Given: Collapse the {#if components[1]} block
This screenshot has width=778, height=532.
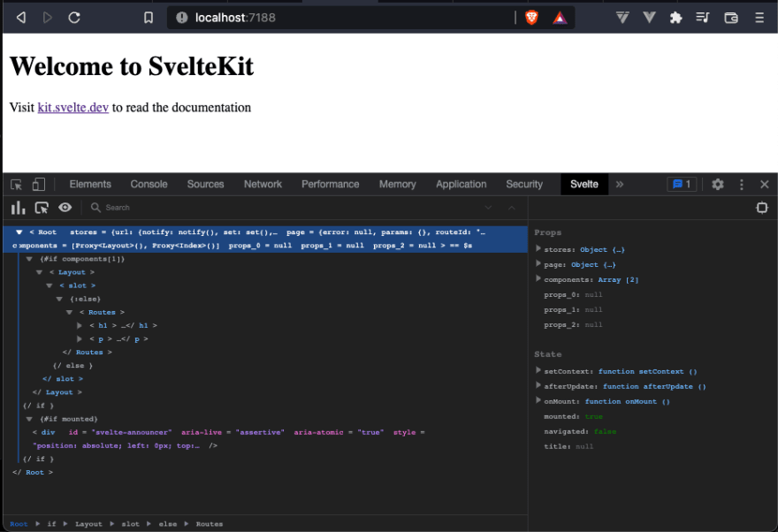Looking at the screenshot, I should point(29,259).
